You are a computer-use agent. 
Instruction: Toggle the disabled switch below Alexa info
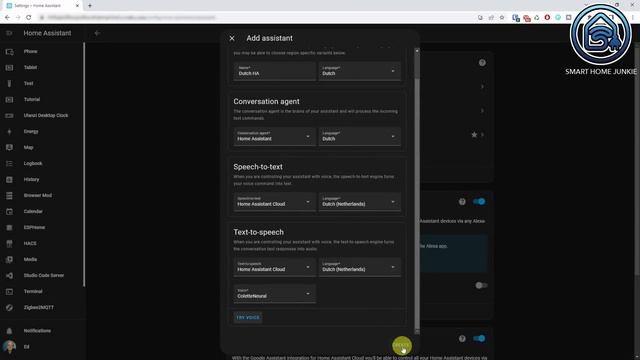[x=481, y=285]
